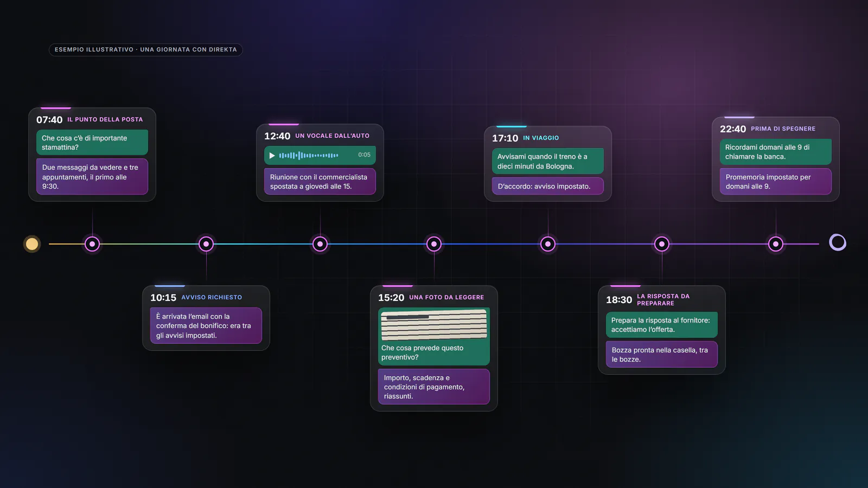Screen dimensions: 868x488
Task: Click the reply 'D'accordo: avviso impostato.'
Action: pos(548,186)
